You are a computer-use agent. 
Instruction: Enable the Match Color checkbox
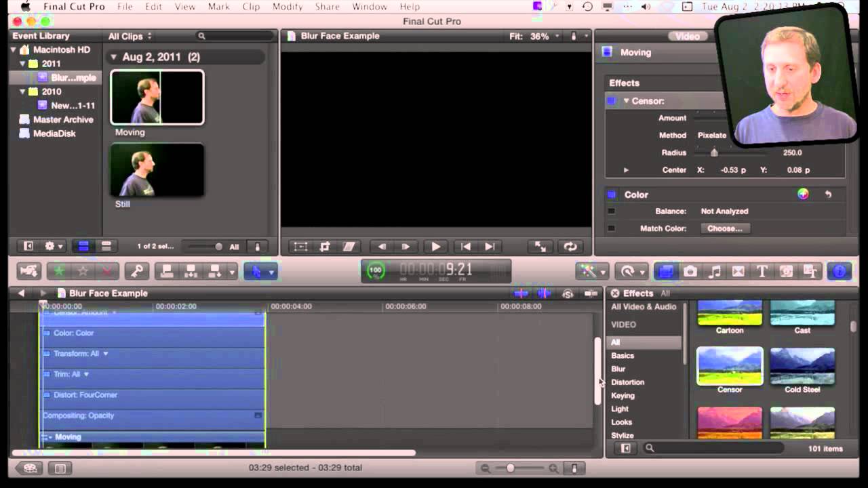click(x=611, y=228)
